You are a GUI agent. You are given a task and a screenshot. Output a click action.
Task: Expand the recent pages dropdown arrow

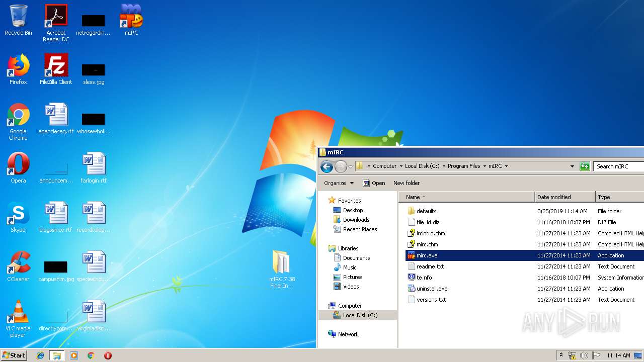351,166
